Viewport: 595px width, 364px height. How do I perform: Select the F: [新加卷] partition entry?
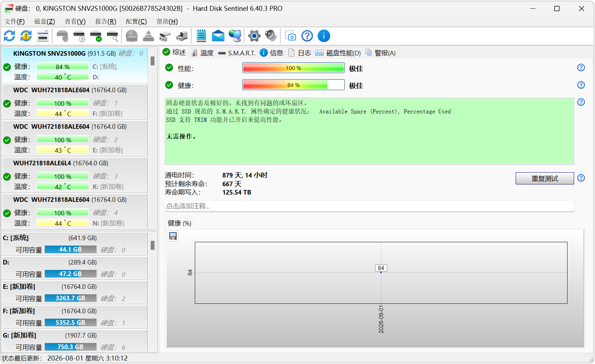click(x=75, y=317)
